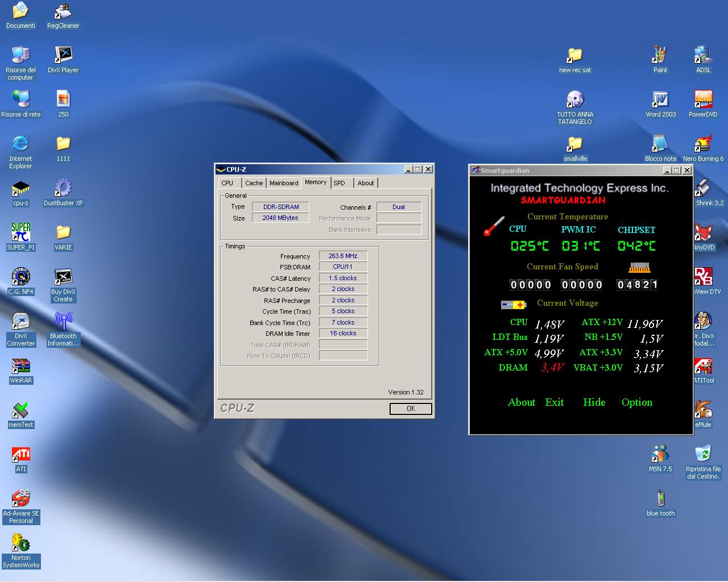Launch WinRAR from the desktop
This screenshot has width=728, height=582.
click(20, 370)
